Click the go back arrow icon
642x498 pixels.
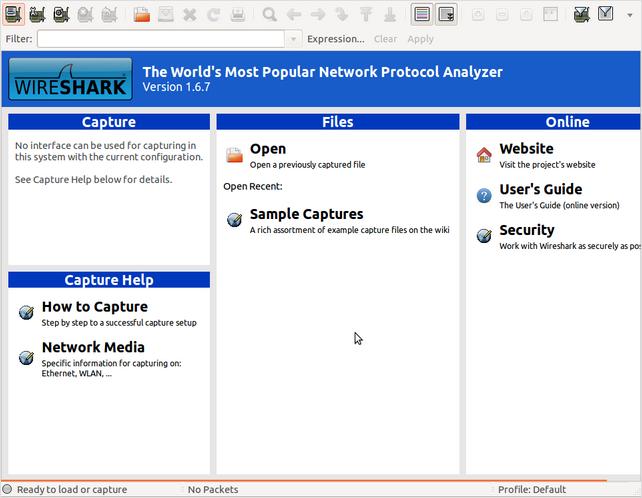pos(294,15)
